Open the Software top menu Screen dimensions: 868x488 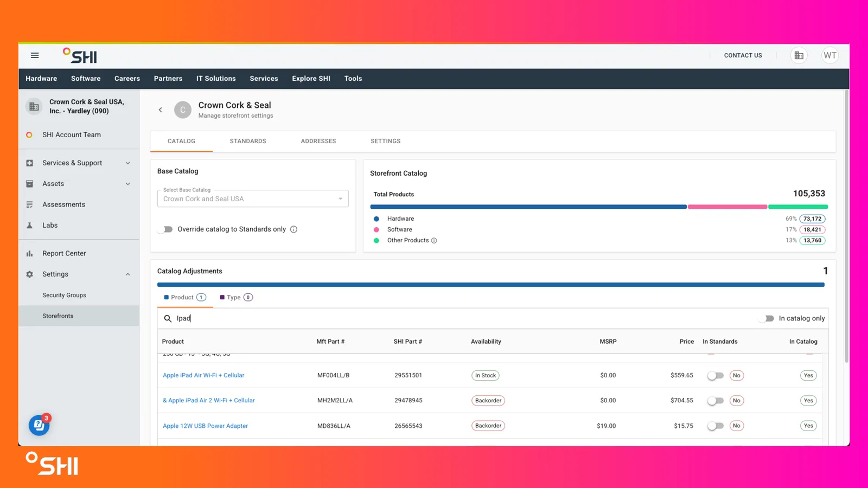coord(86,79)
